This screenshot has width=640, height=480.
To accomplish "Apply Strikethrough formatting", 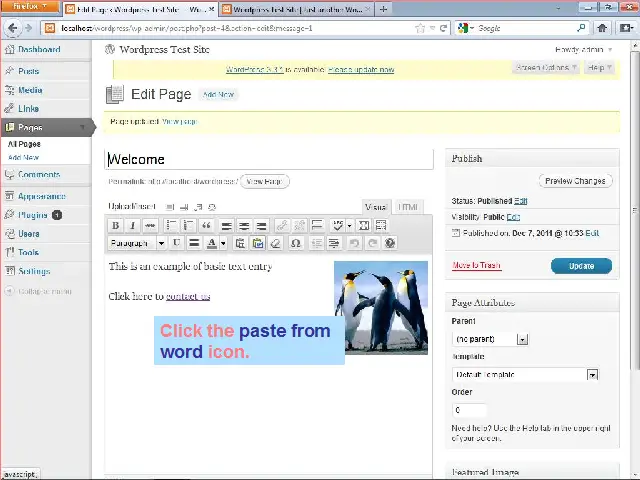I will pyautogui.click(x=150, y=225).
